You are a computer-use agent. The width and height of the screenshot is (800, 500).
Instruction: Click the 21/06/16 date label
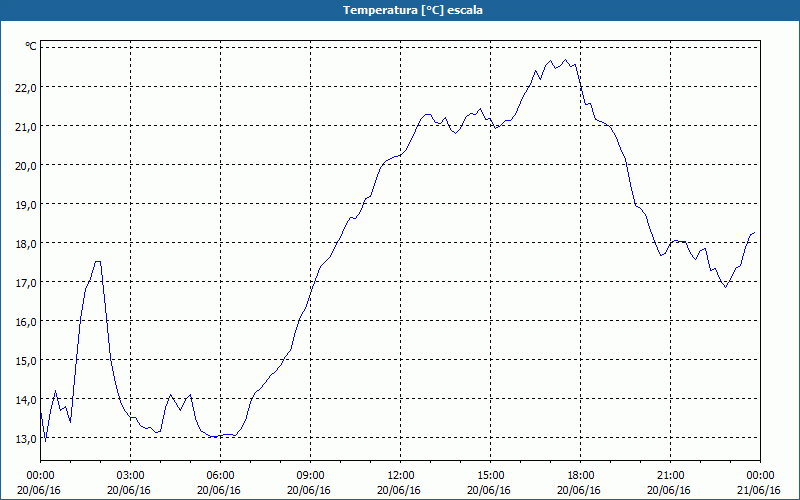tap(759, 490)
